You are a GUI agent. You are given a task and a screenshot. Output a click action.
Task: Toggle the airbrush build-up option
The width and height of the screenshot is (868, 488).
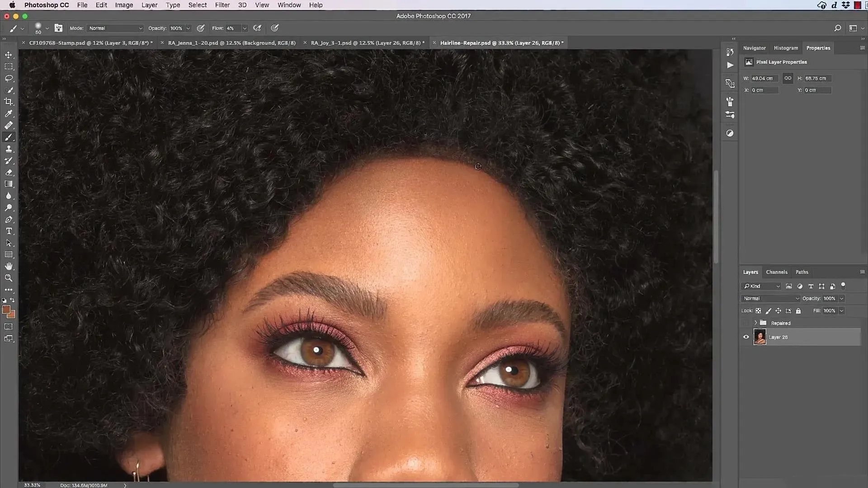[x=257, y=28]
